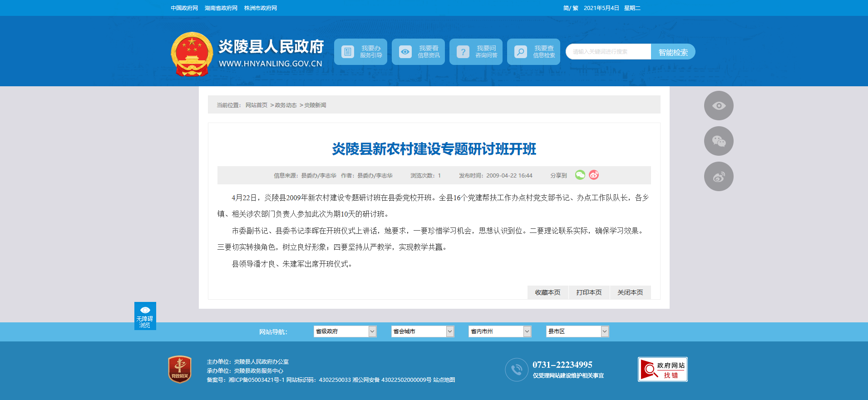Viewport: 868px width, 400px height.
Task: Go to 政务动态 breadcrumb link
Action: (286, 105)
